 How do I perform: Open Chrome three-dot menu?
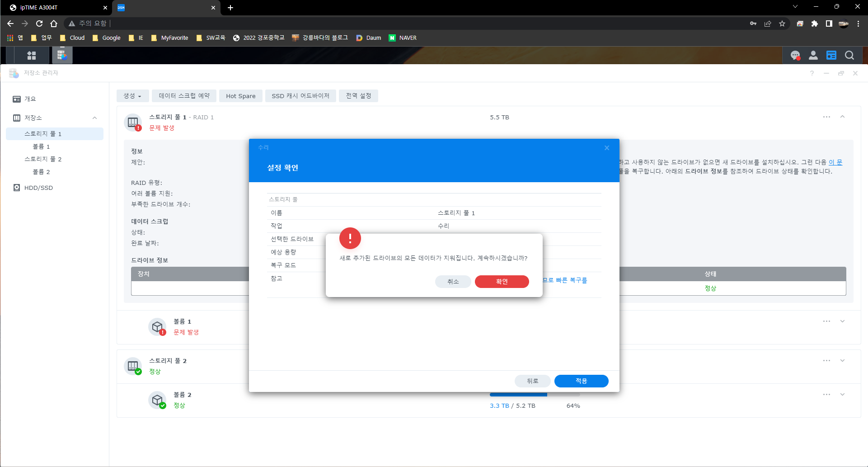tap(858, 24)
